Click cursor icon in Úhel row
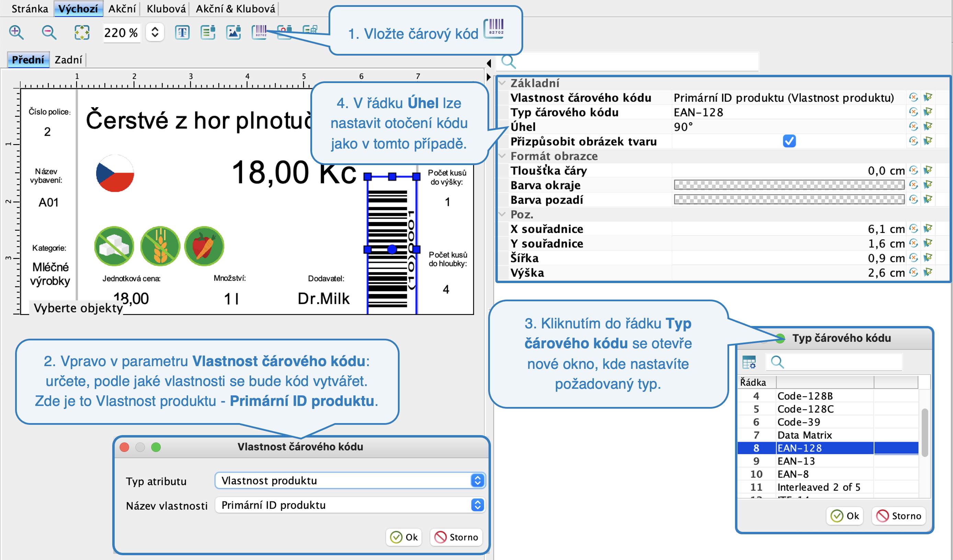This screenshot has width=953, height=560. [x=928, y=126]
